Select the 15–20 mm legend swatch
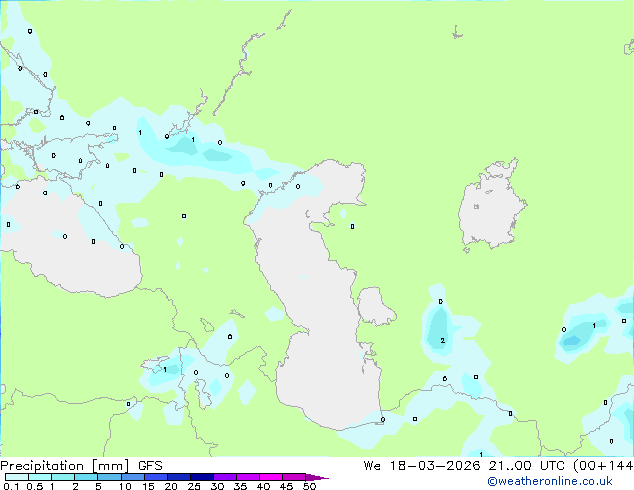This screenshot has height=490, width=634. (156, 477)
